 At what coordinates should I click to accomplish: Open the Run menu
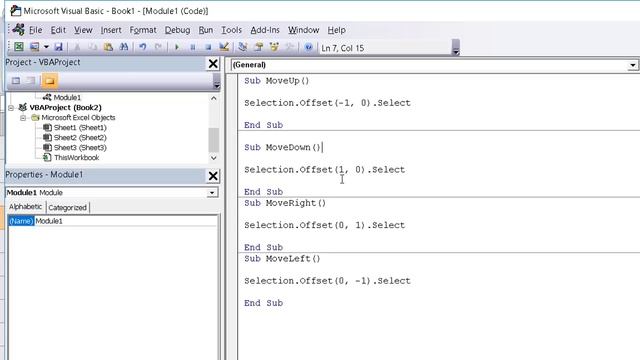[x=206, y=30]
